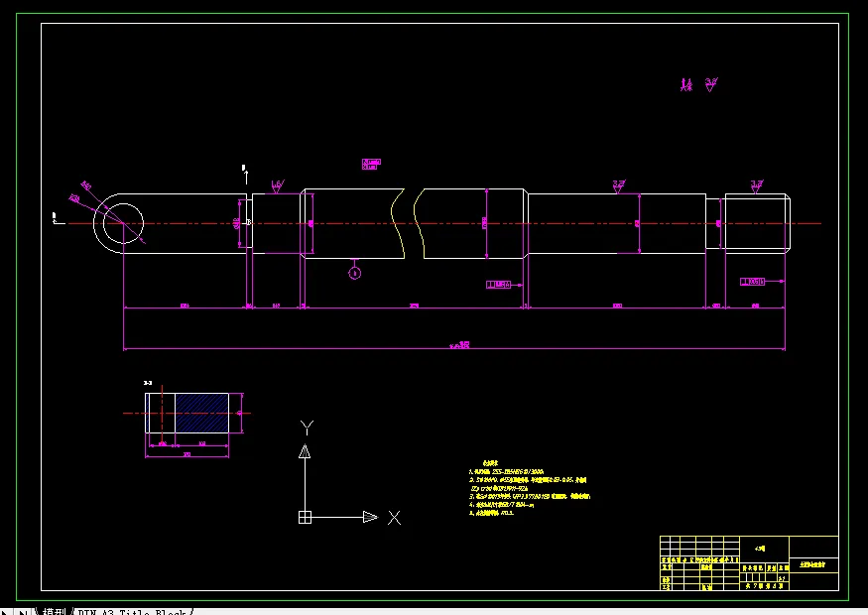
Task: Open the DIN A3 Title Block layout tab
Action: click(x=132, y=612)
